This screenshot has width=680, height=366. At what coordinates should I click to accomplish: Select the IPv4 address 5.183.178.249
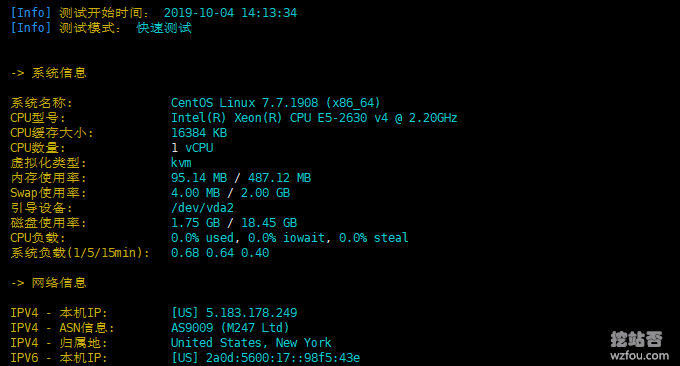click(x=252, y=313)
